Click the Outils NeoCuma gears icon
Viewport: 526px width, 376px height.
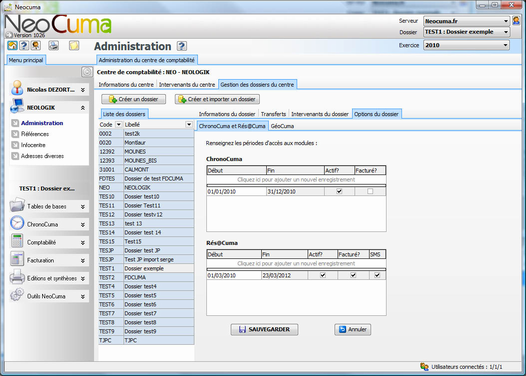17,296
